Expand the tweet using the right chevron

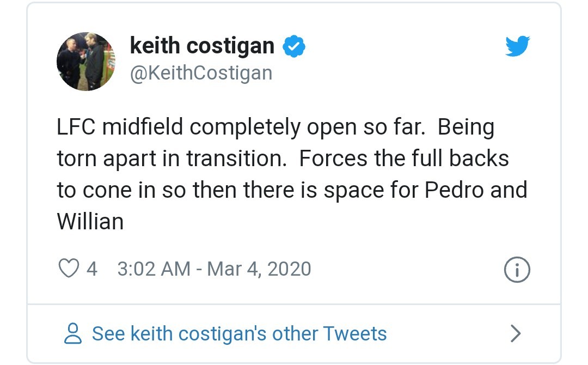[x=515, y=333]
